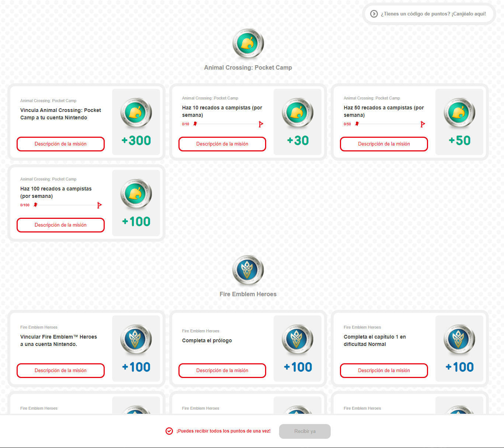The height and width of the screenshot is (448, 504).
Task: Click mission title Completa el capítulo 1
Action: (375, 340)
